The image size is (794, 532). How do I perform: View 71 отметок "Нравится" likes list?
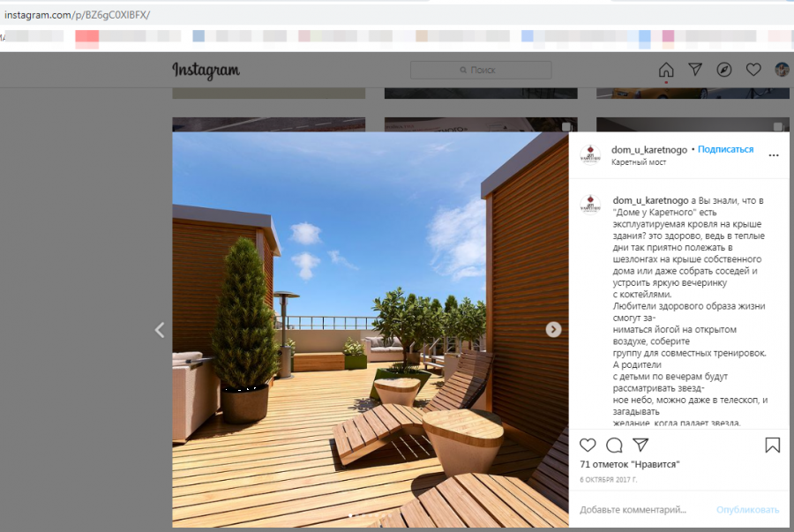coord(629,464)
